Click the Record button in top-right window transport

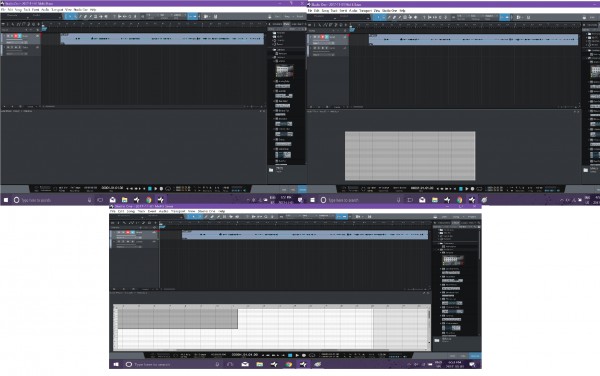point(473,189)
